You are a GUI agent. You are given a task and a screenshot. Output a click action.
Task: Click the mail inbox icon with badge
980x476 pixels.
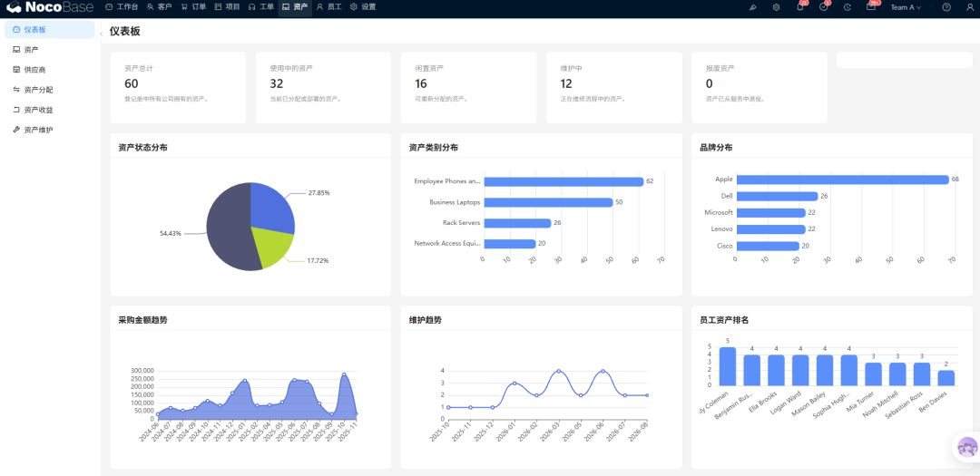(870, 7)
